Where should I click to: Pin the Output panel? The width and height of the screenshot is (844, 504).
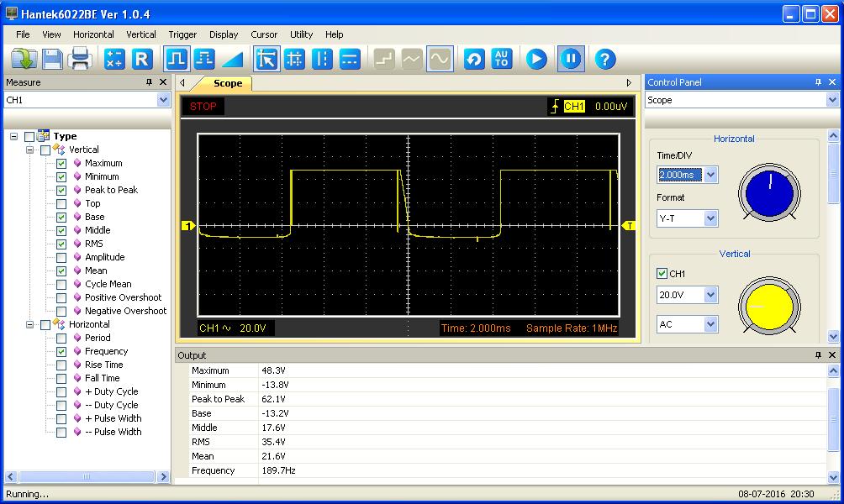[x=818, y=355]
